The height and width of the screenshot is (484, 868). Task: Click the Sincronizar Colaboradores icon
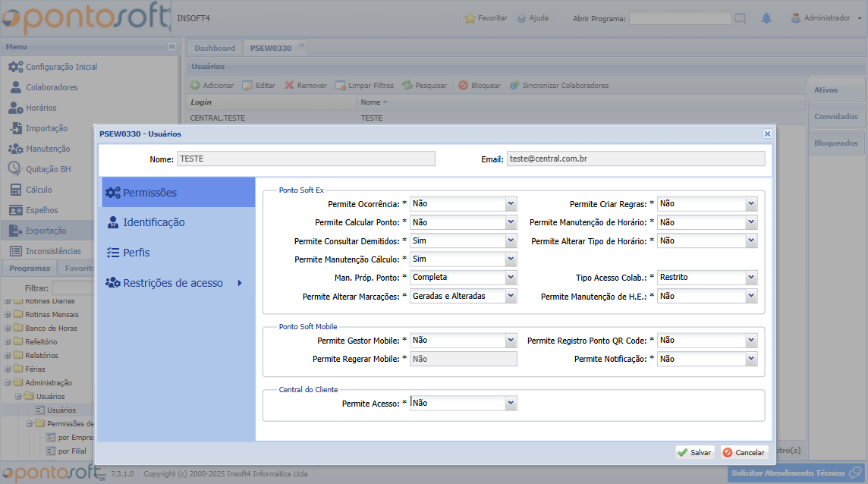[514, 86]
